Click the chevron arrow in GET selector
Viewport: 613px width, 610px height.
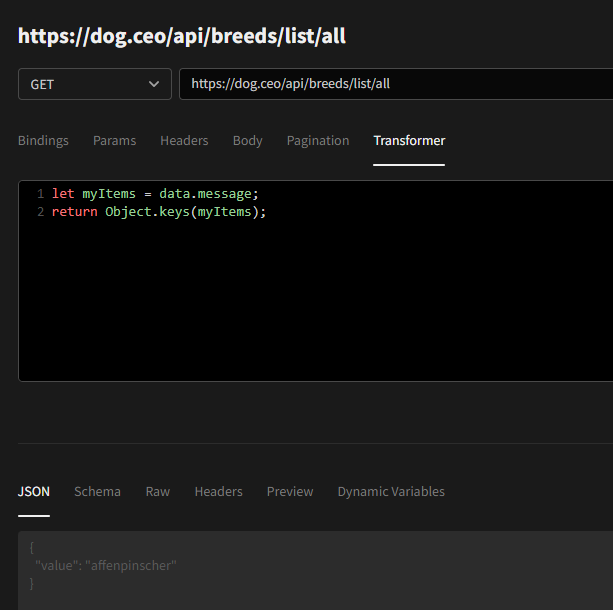[x=154, y=84]
